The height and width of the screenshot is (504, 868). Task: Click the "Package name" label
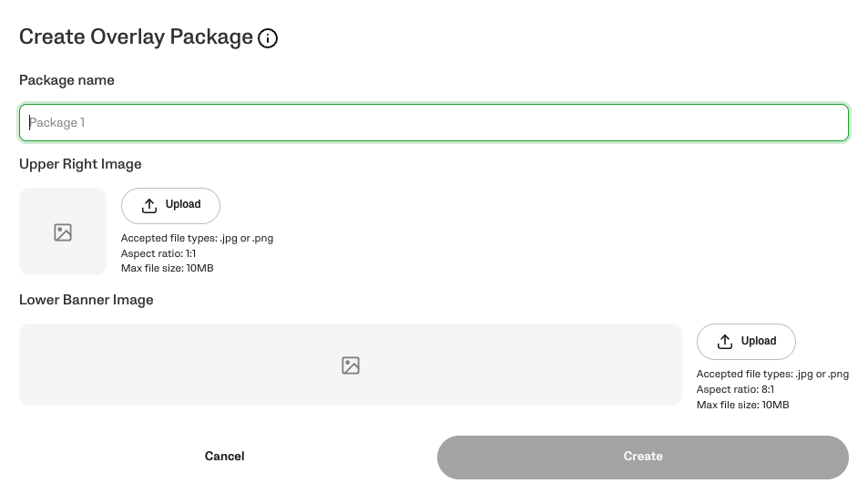point(66,80)
